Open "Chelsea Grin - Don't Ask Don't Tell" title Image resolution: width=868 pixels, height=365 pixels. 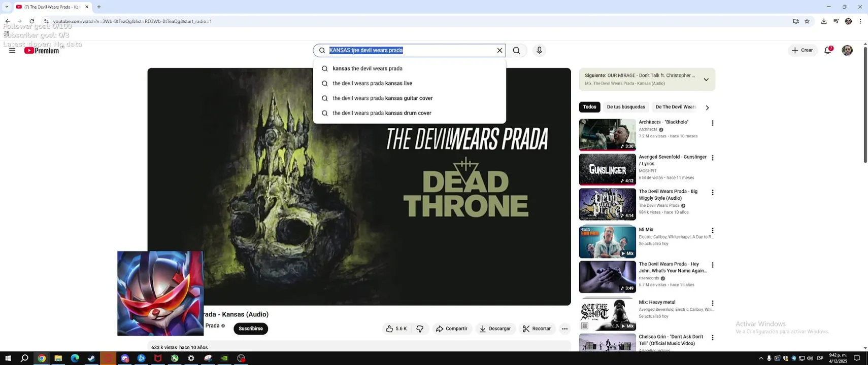(x=671, y=340)
